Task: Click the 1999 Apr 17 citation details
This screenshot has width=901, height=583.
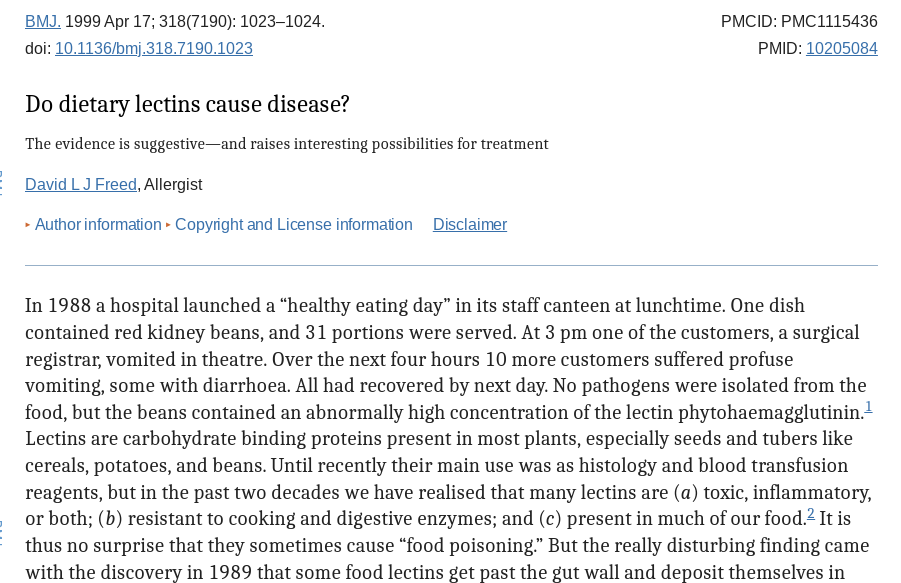Action: point(195,22)
